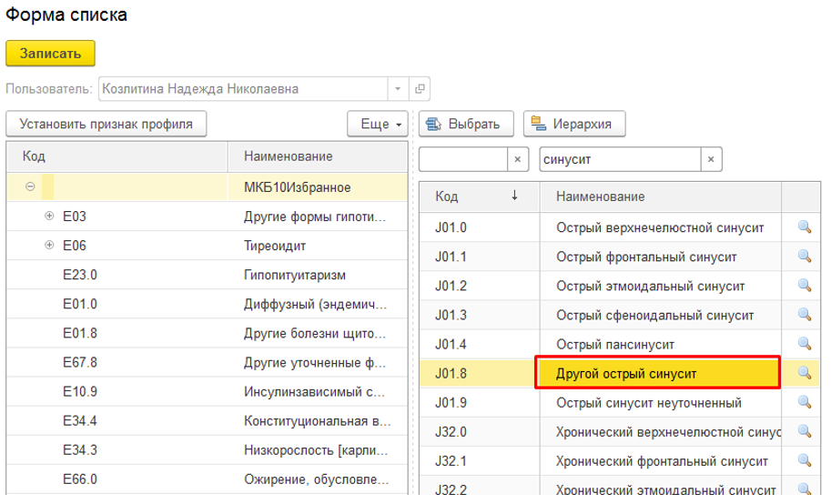Image resolution: width=831 pixels, height=504 pixels.
Task: Open user record via icon beside user field
Action: [420, 89]
